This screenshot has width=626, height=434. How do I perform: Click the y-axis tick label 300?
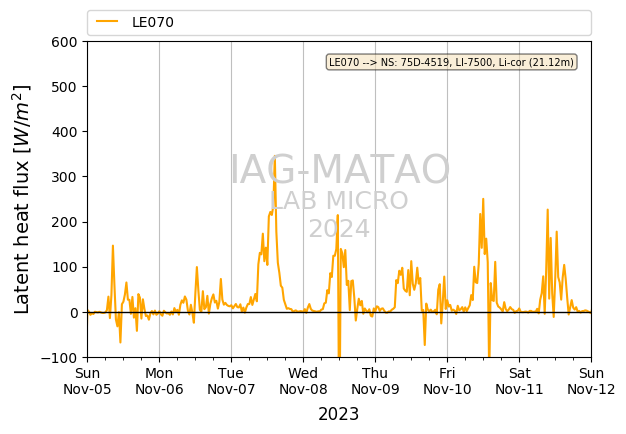pyautogui.click(x=64, y=177)
